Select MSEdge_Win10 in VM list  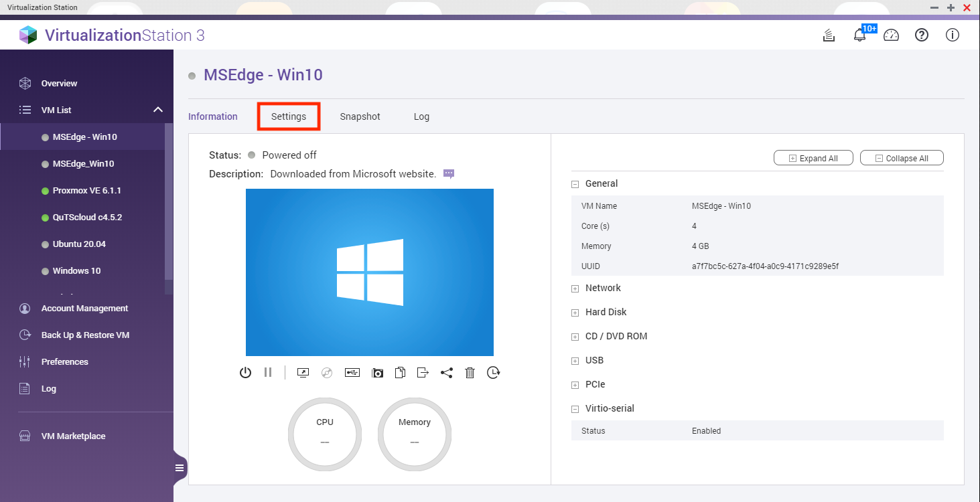(x=84, y=164)
